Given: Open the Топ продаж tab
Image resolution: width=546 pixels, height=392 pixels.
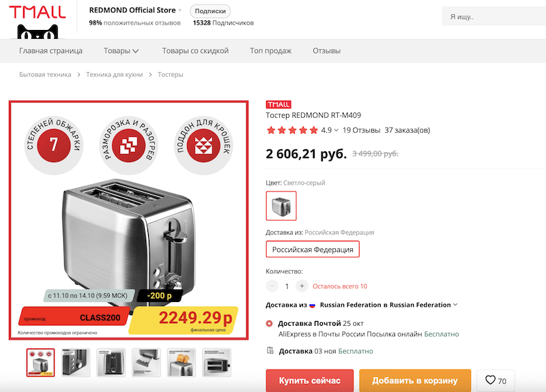Looking at the screenshot, I should pyautogui.click(x=270, y=51).
